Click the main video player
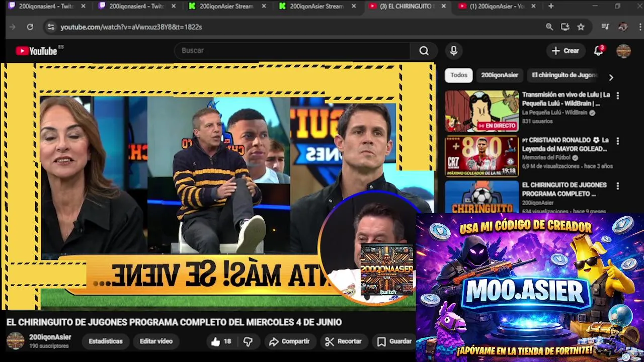Screen dimensions: 644x362 (217, 186)
